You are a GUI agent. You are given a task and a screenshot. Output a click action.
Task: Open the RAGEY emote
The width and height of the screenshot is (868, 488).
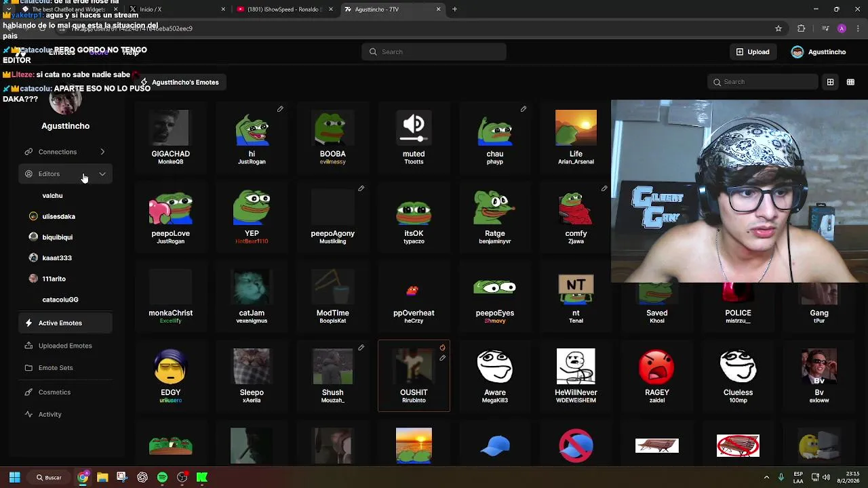tap(657, 376)
